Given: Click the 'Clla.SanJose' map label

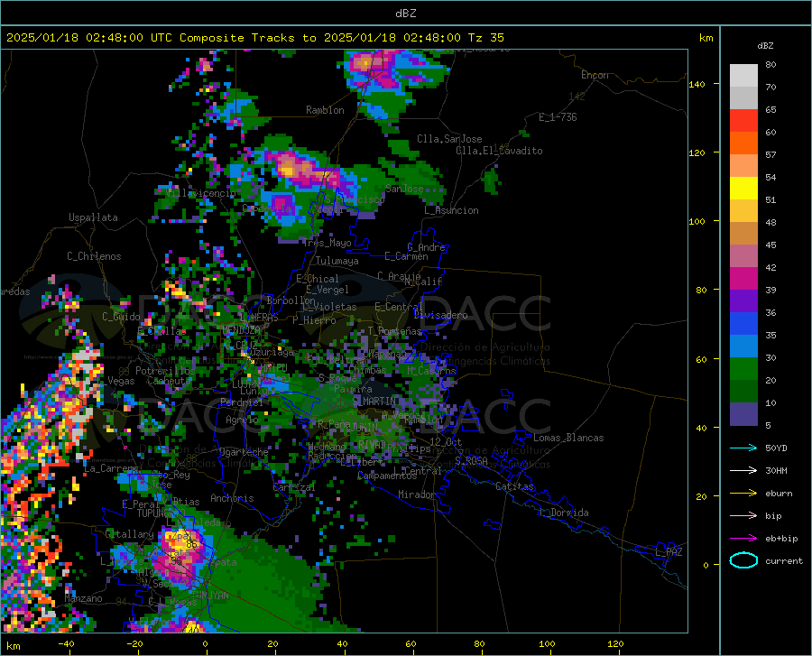Looking at the screenshot, I should (x=449, y=139).
